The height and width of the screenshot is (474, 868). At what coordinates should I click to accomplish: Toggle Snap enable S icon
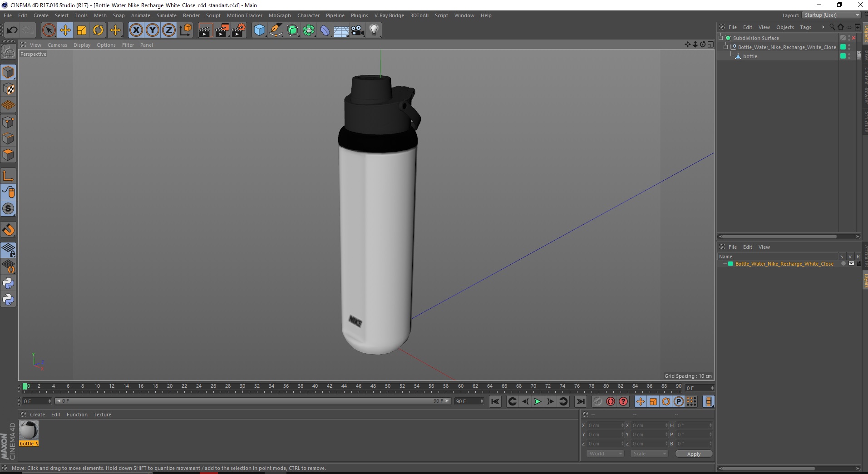coord(8,208)
